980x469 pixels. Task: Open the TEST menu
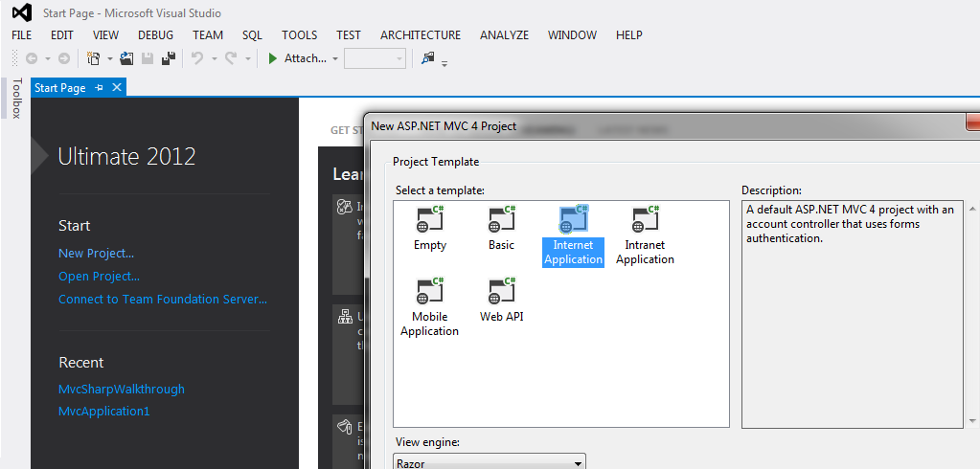[348, 35]
